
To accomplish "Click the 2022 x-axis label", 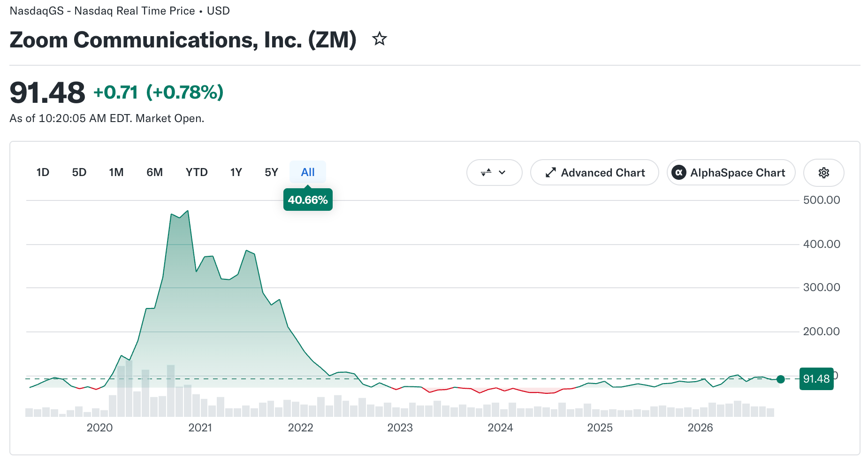I will pos(301,428).
